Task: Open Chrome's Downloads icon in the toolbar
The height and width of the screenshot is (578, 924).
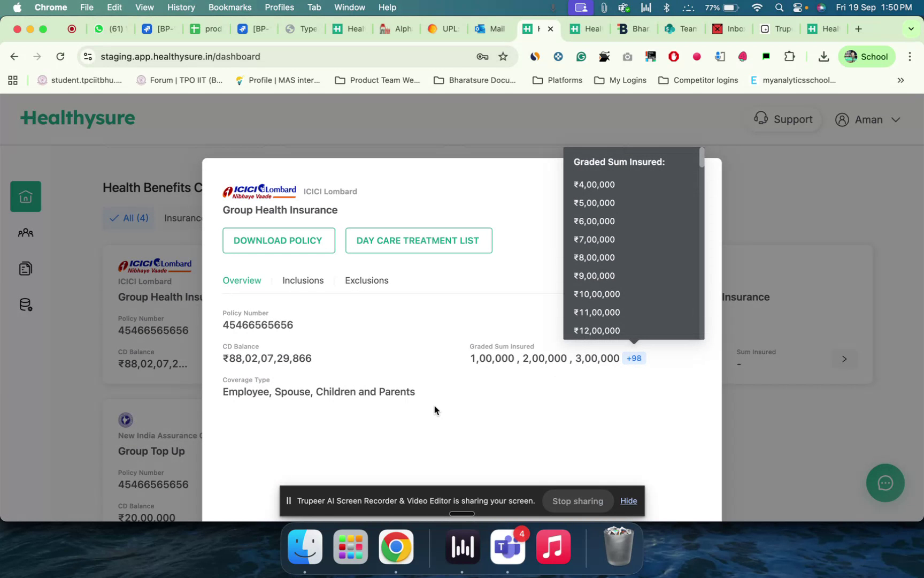Action: tap(823, 56)
